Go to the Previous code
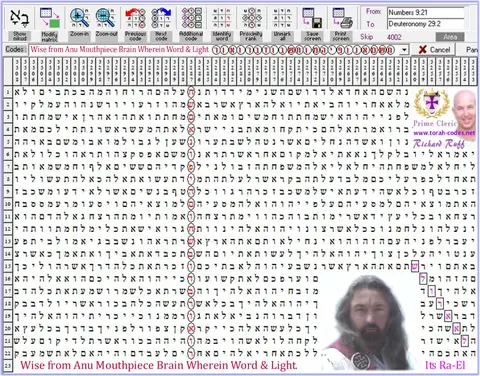480x376 pixels. click(135, 24)
